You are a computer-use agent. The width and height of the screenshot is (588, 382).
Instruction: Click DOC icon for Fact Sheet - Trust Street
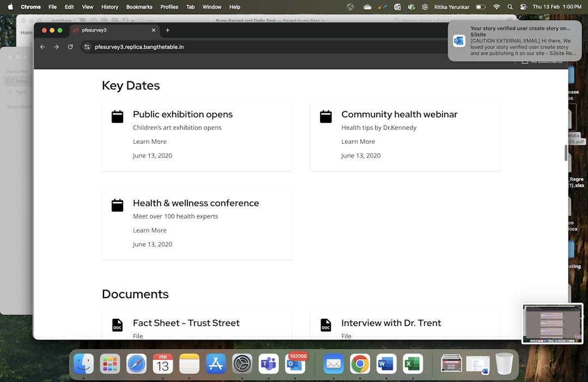coord(118,325)
